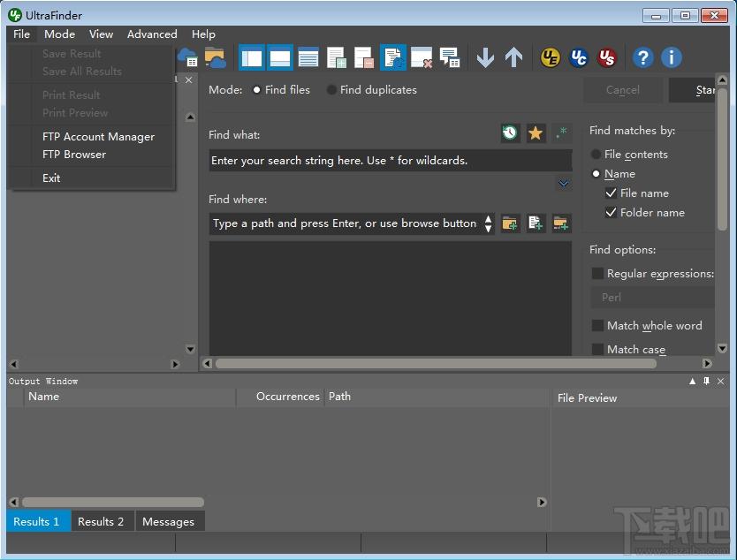This screenshot has width=737, height=560.
Task: Click left panel scroll up arrow
Action: point(190,117)
